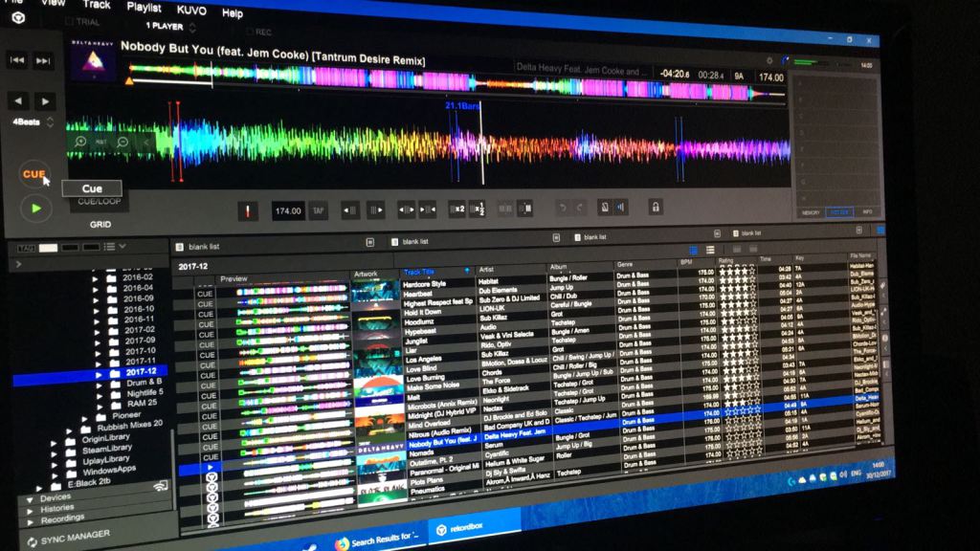Select the track 'Heartbeat'
This screenshot has width=980, height=551.
click(x=417, y=295)
